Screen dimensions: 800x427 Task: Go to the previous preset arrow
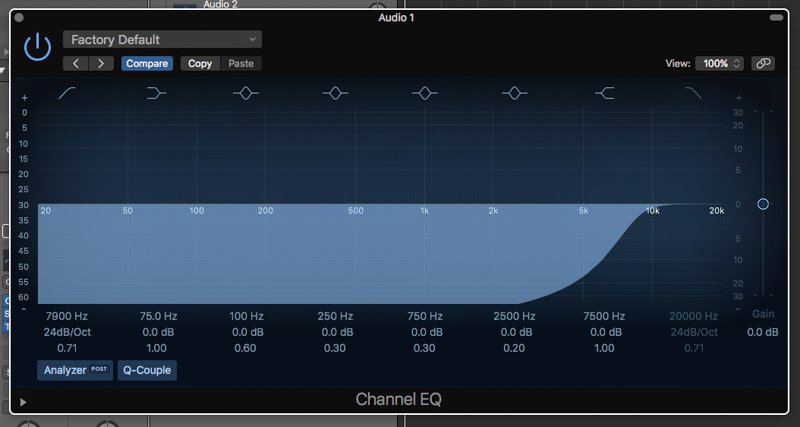(76, 64)
